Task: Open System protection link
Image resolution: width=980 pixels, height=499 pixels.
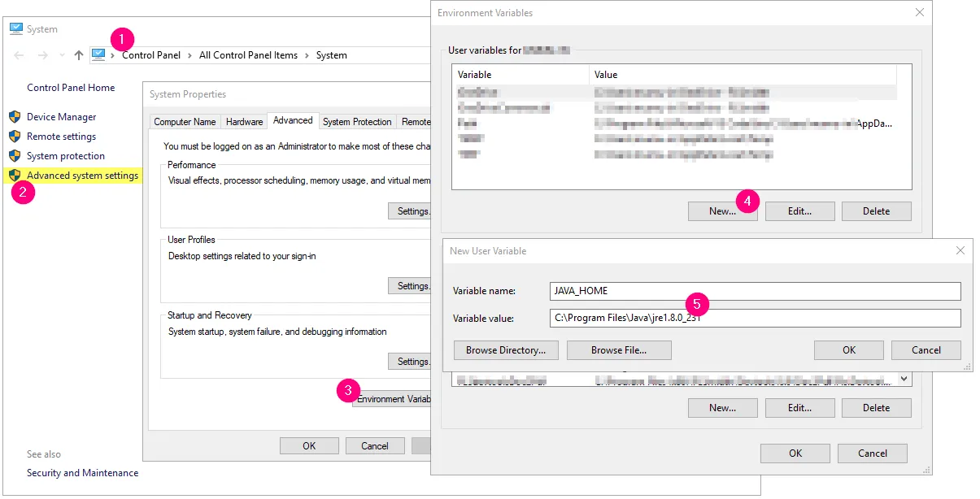Action: click(x=66, y=156)
